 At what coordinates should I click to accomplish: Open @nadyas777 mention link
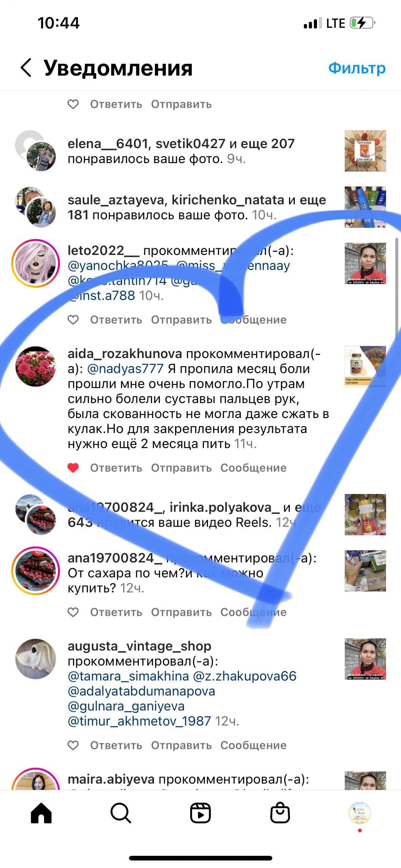pyautogui.click(x=125, y=369)
